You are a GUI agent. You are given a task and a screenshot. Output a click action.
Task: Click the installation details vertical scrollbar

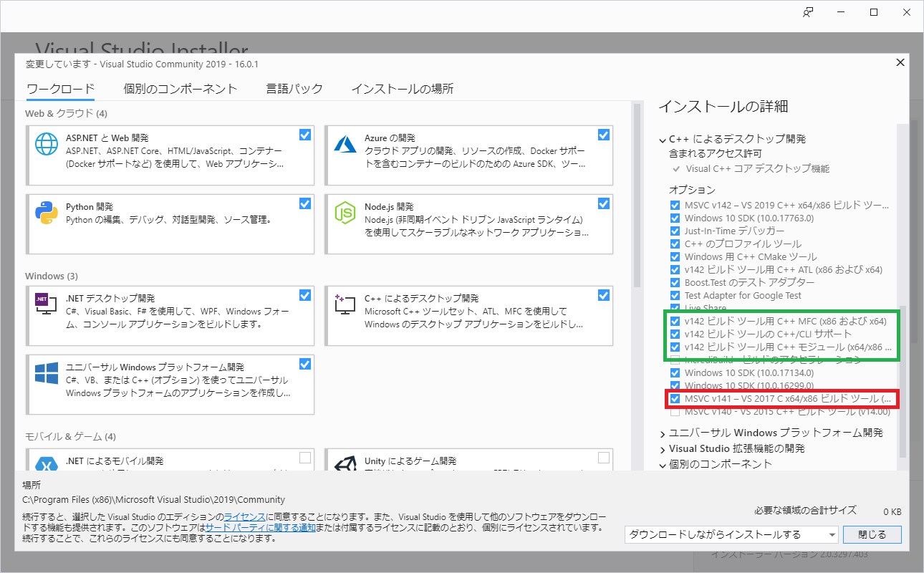pos(903,381)
